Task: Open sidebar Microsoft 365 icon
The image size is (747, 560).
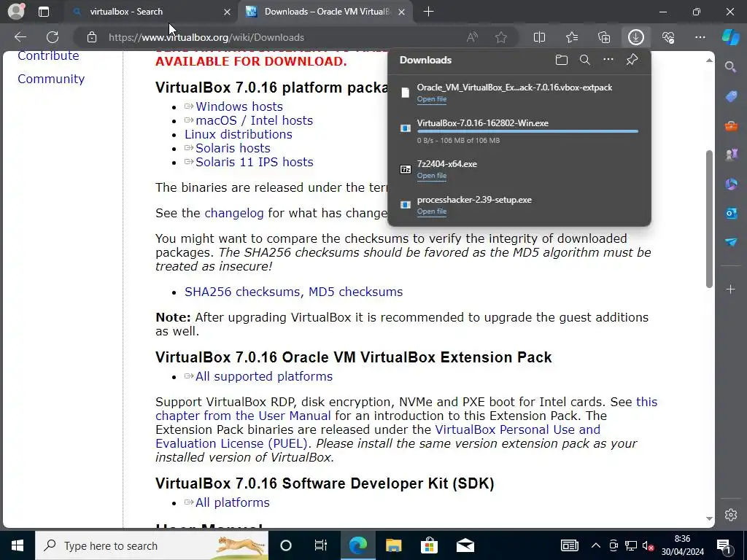Action: click(731, 184)
